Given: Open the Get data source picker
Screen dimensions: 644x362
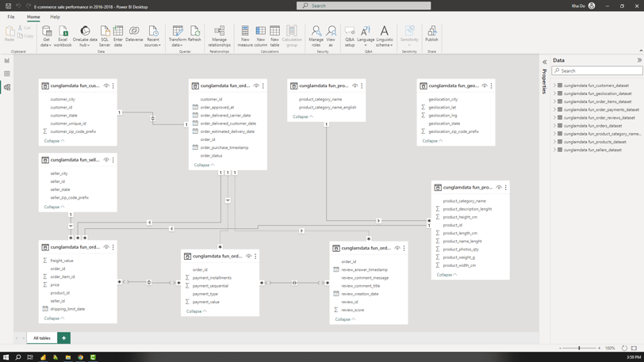Looking at the screenshot, I should pos(47,36).
